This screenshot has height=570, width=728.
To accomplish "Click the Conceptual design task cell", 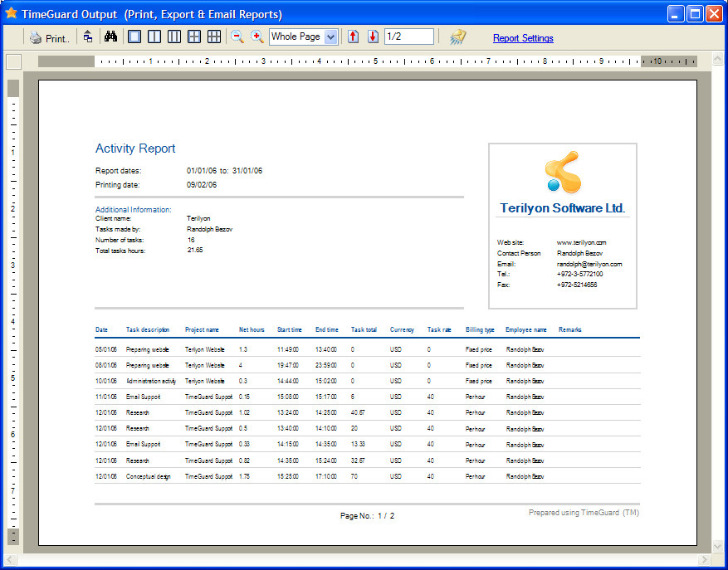I will tap(148, 476).
